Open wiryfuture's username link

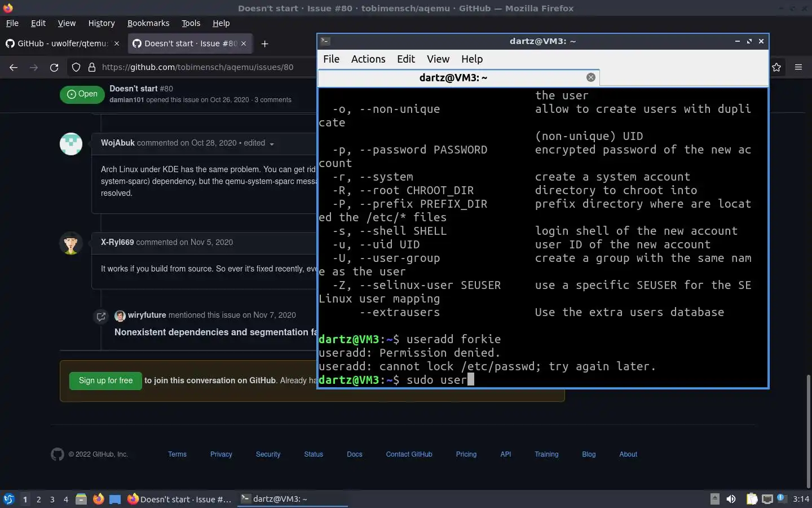point(147,315)
